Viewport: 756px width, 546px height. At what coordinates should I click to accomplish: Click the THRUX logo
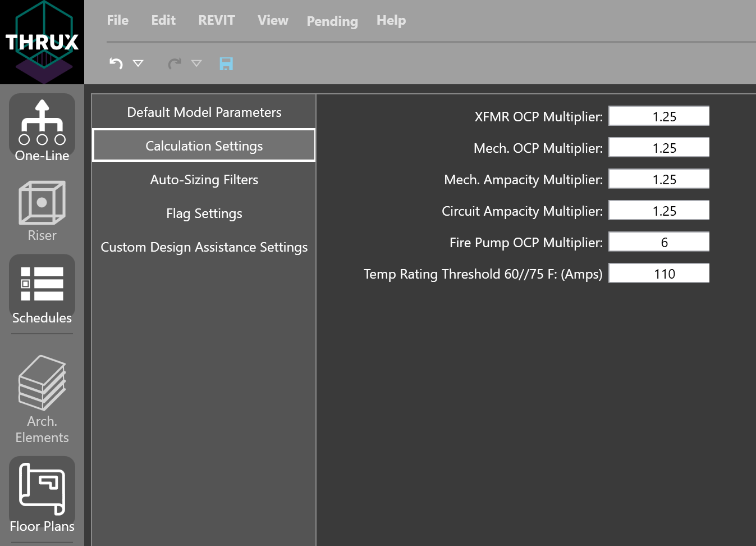click(x=42, y=42)
